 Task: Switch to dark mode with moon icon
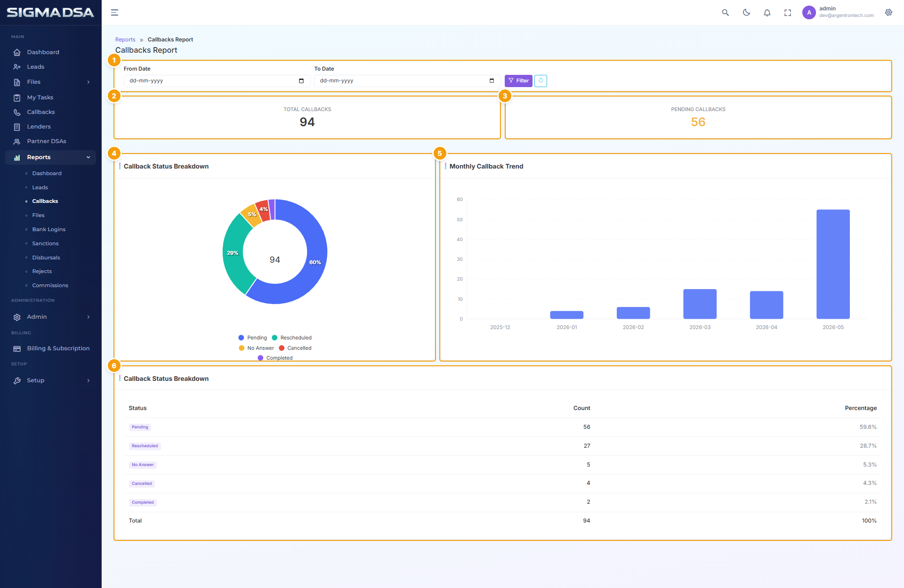pyautogui.click(x=746, y=13)
